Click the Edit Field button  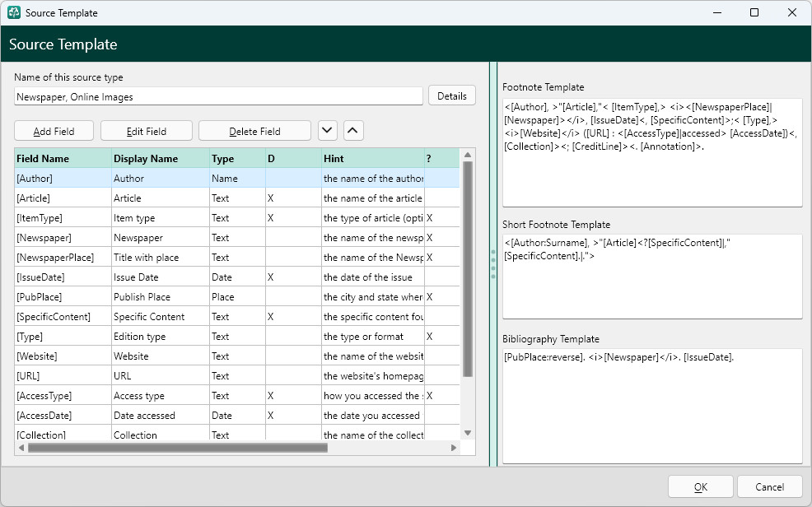[x=147, y=131]
